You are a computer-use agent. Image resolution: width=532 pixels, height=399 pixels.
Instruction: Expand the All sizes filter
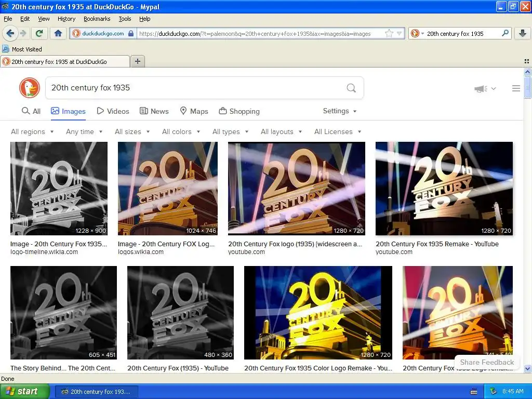coord(132,131)
